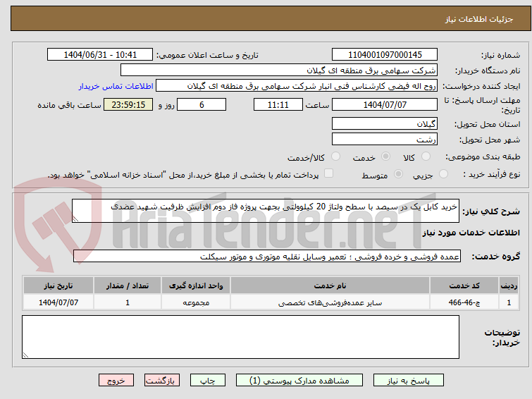The image size is (532, 399).
Task: Click the ردیف column header
Action: pyautogui.click(x=509, y=286)
